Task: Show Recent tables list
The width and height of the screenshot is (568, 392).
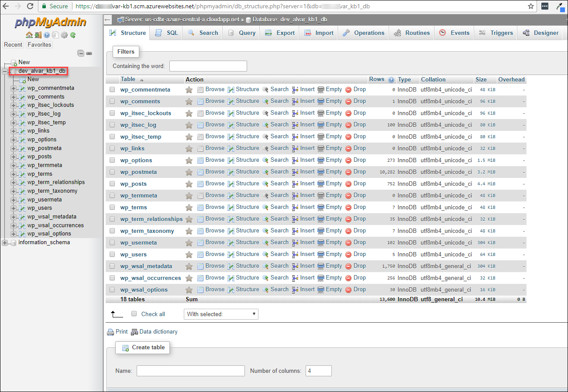Action: [x=13, y=44]
